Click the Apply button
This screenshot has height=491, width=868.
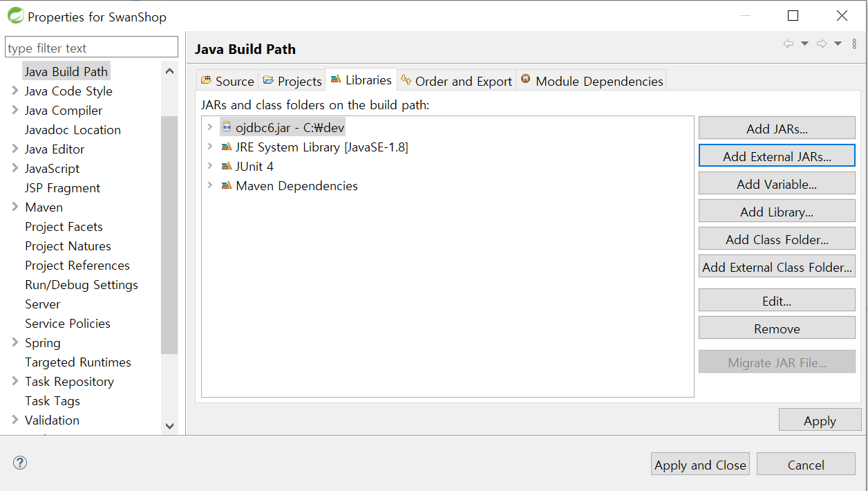click(x=820, y=420)
